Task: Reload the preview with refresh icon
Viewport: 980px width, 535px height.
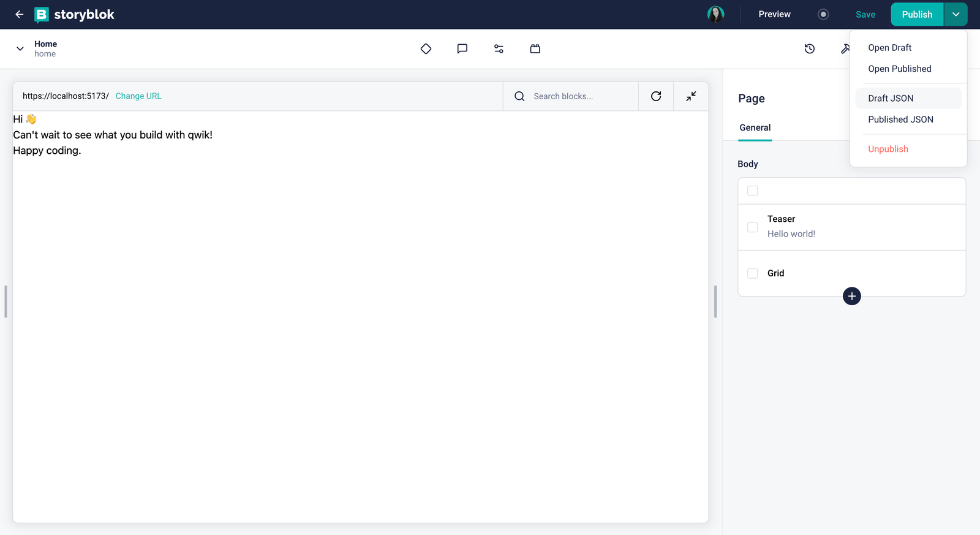Action: click(656, 96)
